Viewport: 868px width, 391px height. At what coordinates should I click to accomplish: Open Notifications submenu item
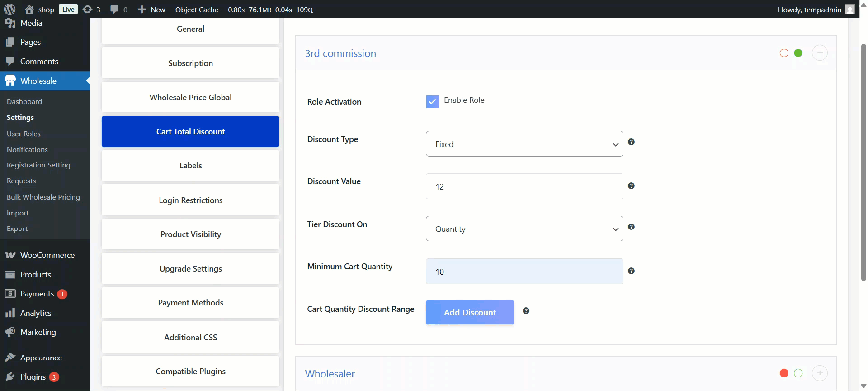tap(27, 149)
